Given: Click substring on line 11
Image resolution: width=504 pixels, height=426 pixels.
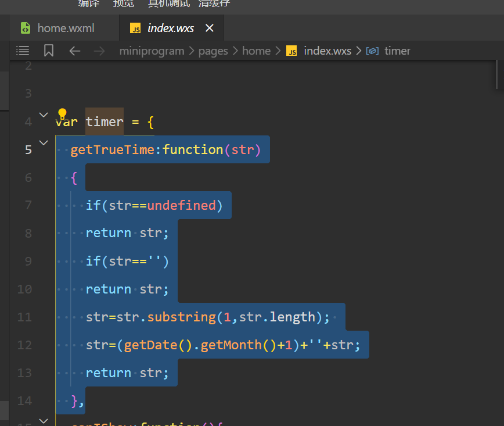Looking at the screenshot, I should (182, 317).
